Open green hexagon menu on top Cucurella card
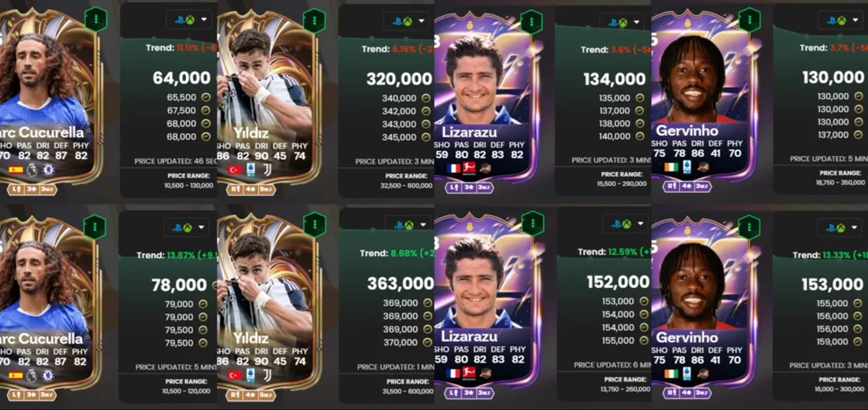 point(96,19)
